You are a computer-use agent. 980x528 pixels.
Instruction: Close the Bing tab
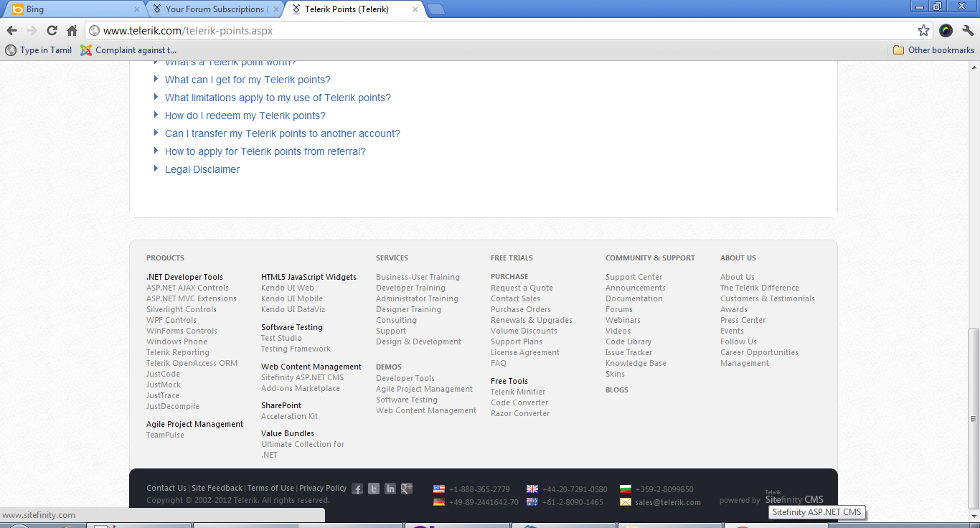click(x=137, y=9)
